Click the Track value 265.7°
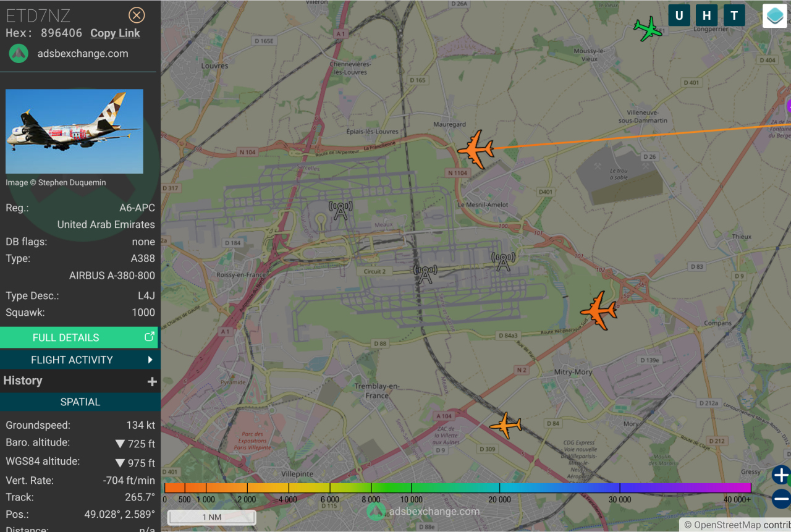791x532 pixels. [140, 497]
